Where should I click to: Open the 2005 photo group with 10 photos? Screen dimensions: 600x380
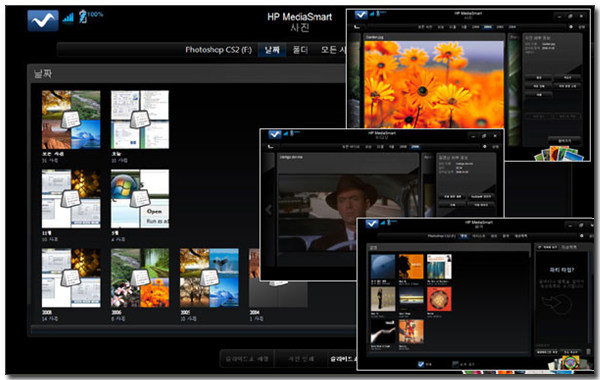[209, 278]
